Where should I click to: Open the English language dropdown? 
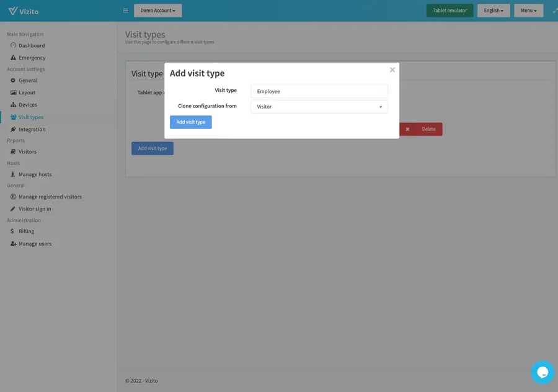(x=494, y=10)
